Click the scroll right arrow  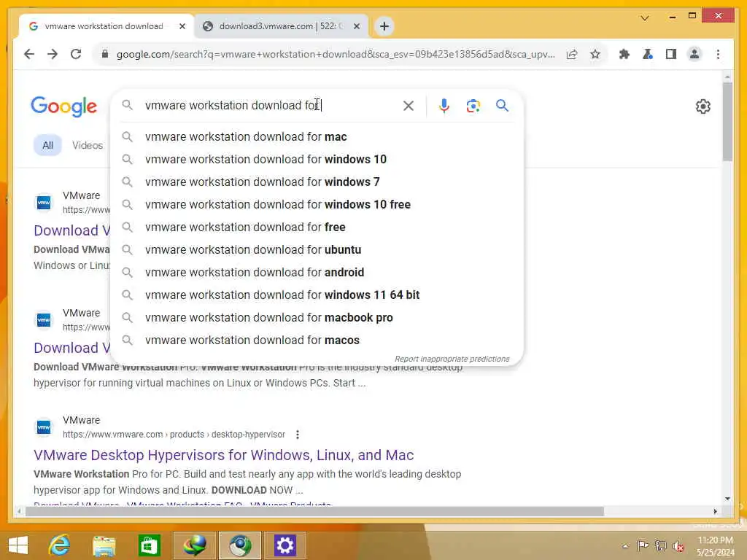coord(715,511)
